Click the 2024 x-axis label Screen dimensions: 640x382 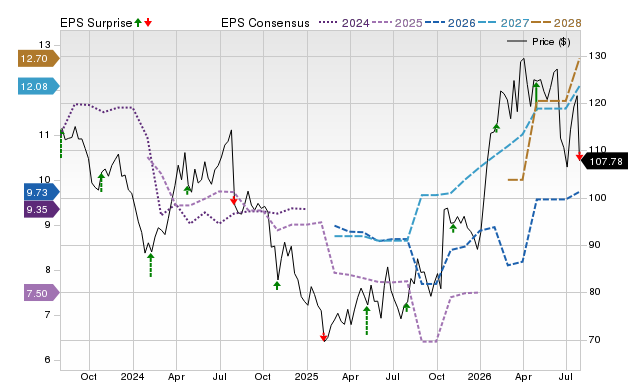132,376
